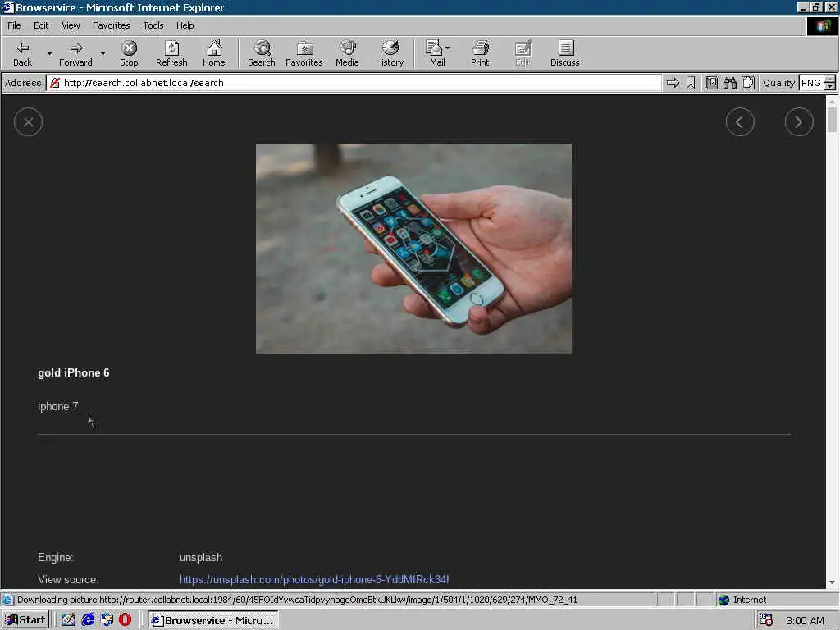
Task: Click the "Engine:" label
Action: point(56,557)
